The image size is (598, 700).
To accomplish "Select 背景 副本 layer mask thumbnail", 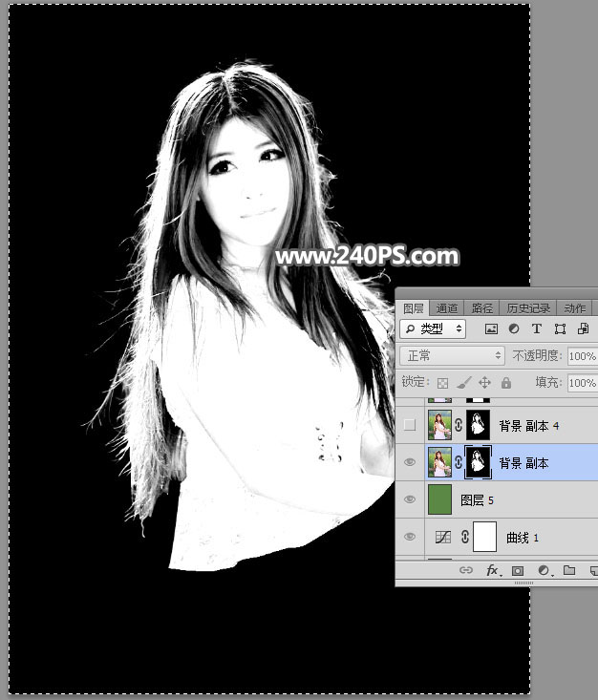I will (478, 462).
